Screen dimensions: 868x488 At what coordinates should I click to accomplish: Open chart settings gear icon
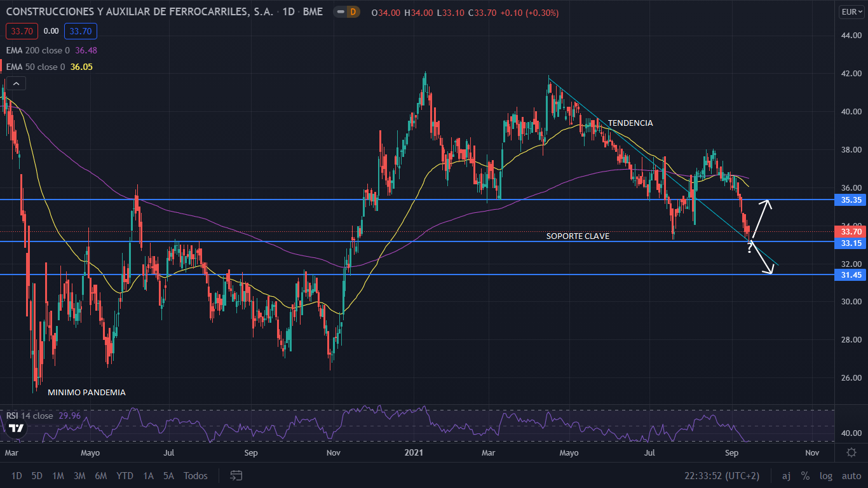click(851, 452)
